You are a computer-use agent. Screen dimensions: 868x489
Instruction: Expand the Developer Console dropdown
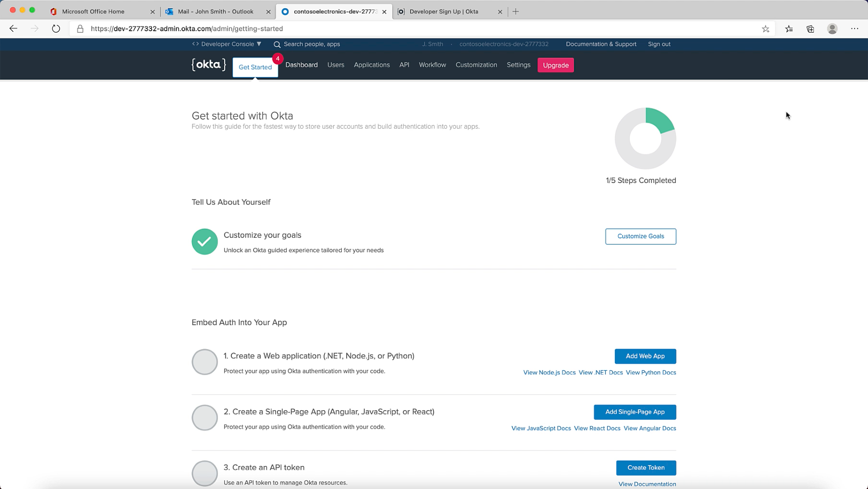pyautogui.click(x=227, y=44)
